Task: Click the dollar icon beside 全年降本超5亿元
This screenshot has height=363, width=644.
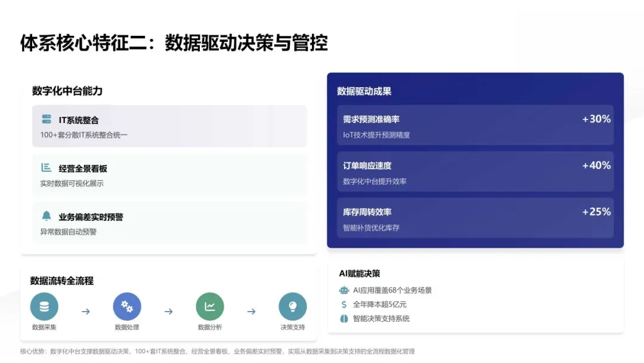Action: point(344,304)
